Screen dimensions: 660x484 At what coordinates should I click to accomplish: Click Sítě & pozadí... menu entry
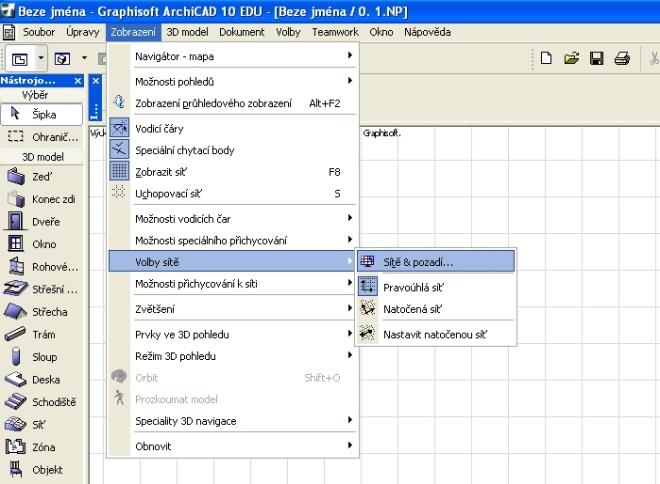[x=436, y=262]
